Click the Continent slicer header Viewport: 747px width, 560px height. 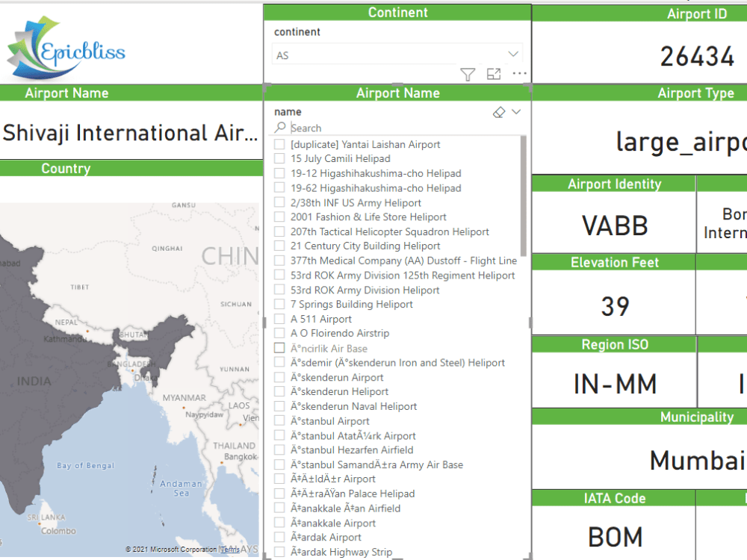coord(397,13)
